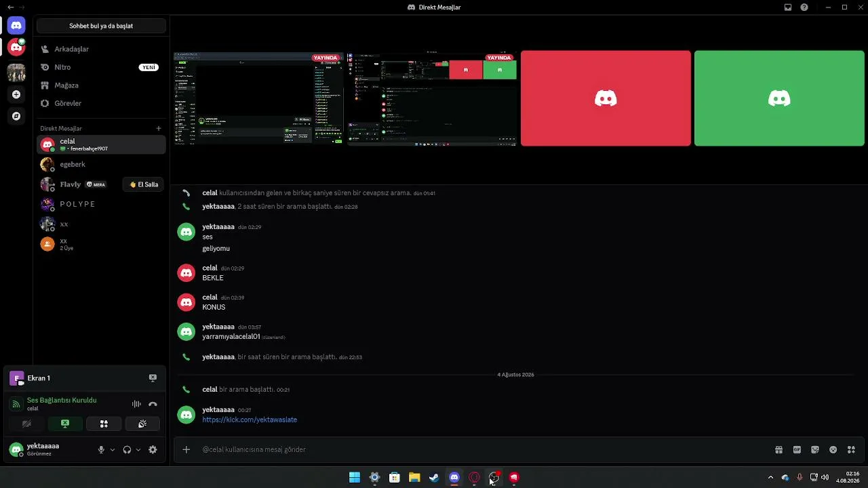Open the Windows Start button

(355, 478)
